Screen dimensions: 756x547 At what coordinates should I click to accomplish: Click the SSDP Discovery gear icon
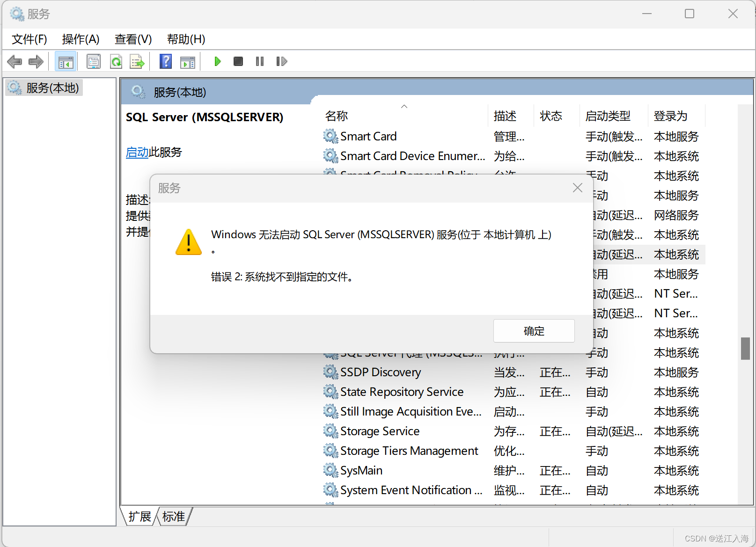pos(330,372)
